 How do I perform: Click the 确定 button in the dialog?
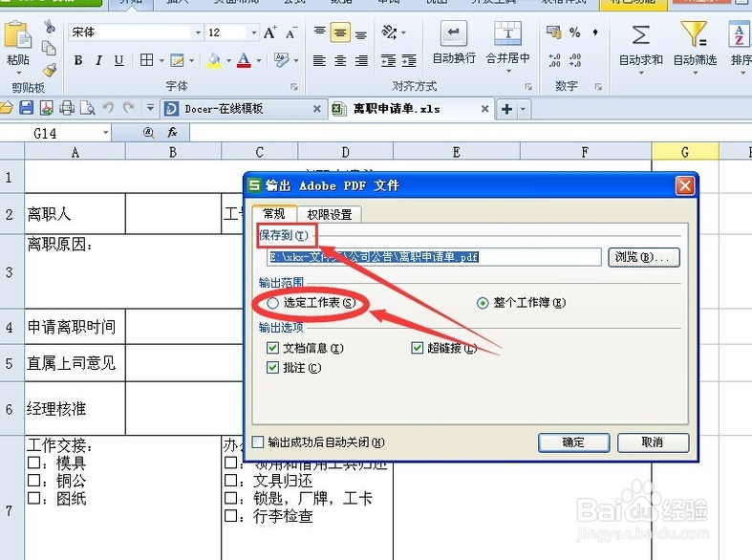pos(573,442)
